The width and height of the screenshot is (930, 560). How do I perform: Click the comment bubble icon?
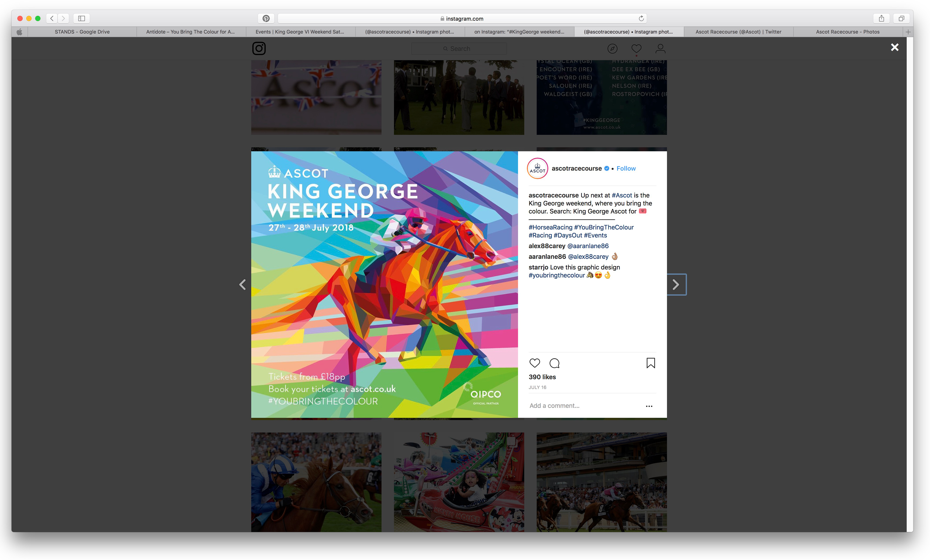pyautogui.click(x=554, y=363)
